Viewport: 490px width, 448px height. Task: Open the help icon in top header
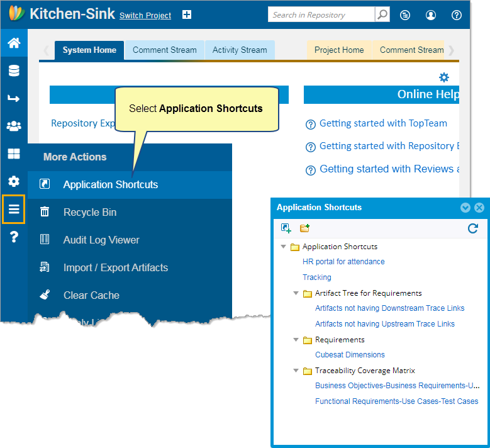456,14
